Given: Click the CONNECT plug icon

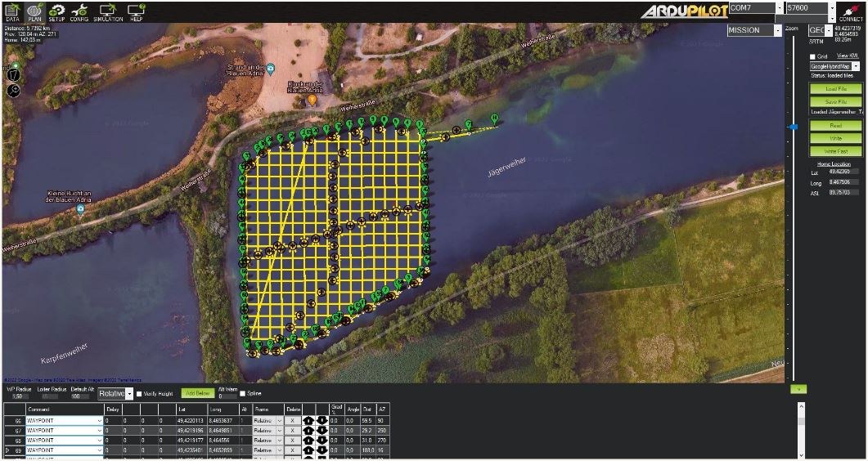Looking at the screenshot, I should point(851,11).
